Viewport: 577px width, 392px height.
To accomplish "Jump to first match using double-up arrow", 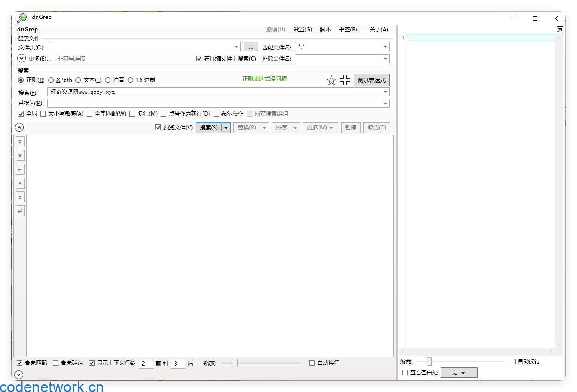I will pos(20,196).
